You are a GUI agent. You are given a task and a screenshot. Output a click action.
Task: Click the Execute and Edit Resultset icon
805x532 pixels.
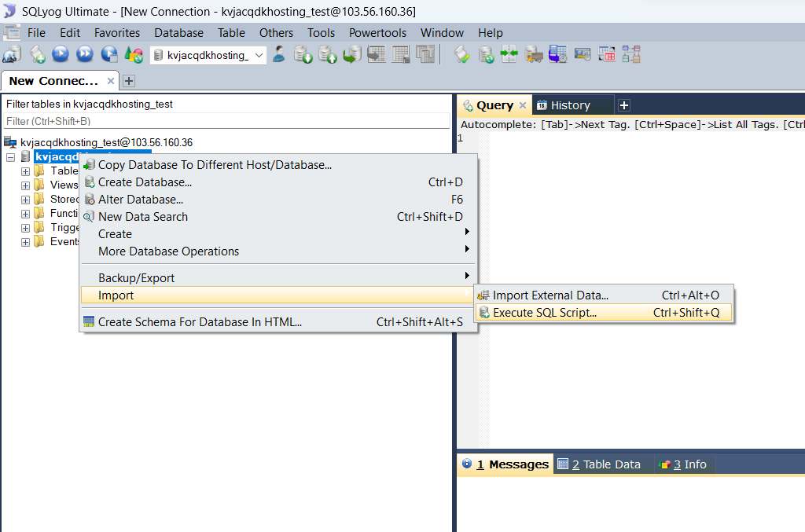(108, 54)
